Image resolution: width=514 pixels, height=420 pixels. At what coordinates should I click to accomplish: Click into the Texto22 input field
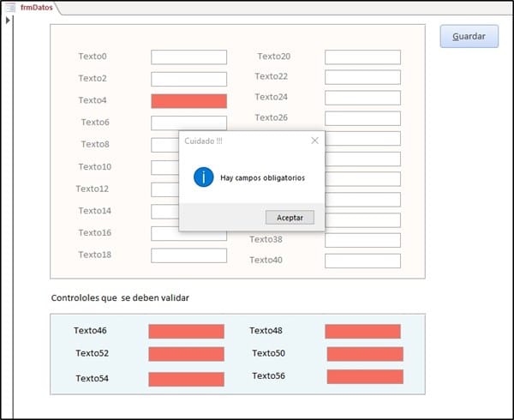tap(362, 77)
